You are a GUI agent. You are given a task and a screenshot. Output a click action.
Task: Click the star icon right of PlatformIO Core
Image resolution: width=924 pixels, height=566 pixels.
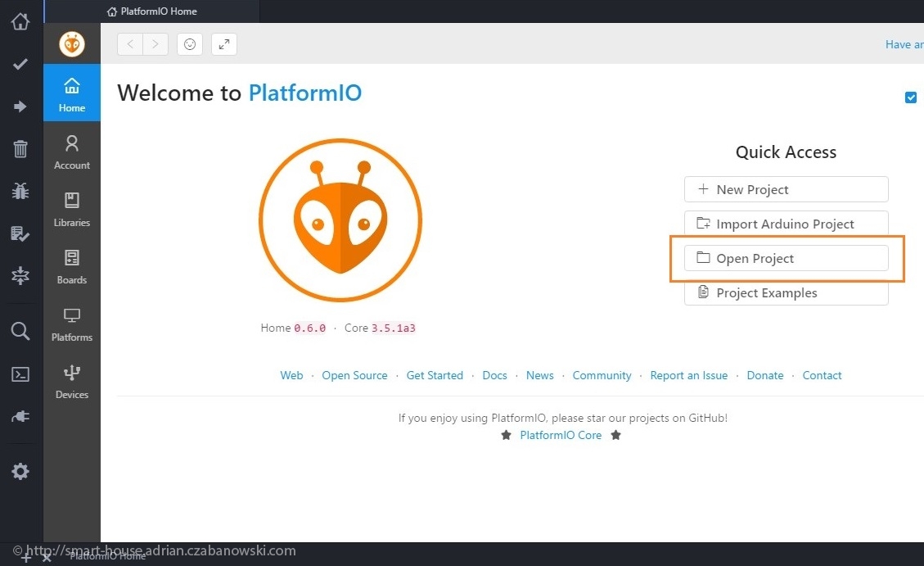[x=615, y=435]
